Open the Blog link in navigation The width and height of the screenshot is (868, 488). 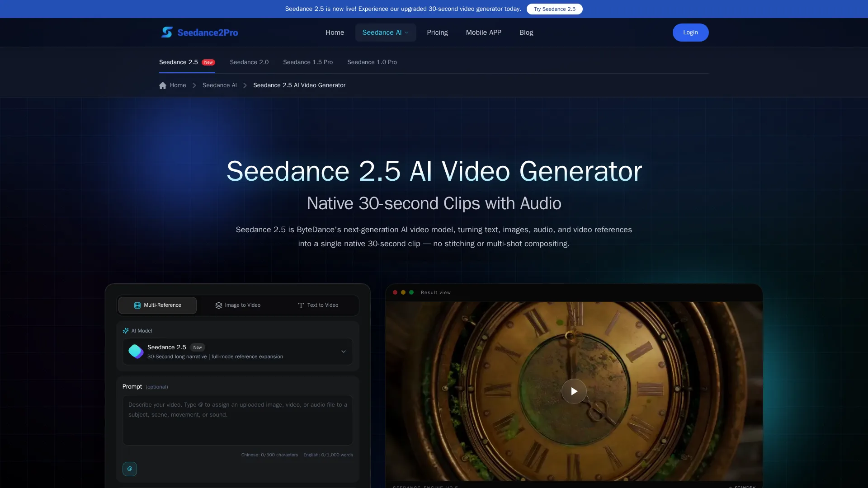click(x=526, y=33)
